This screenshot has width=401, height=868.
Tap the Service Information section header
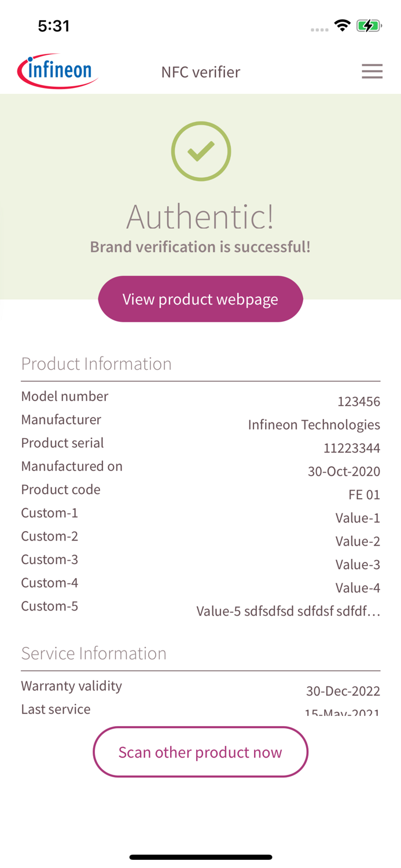pyautogui.click(x=94, y=653)
